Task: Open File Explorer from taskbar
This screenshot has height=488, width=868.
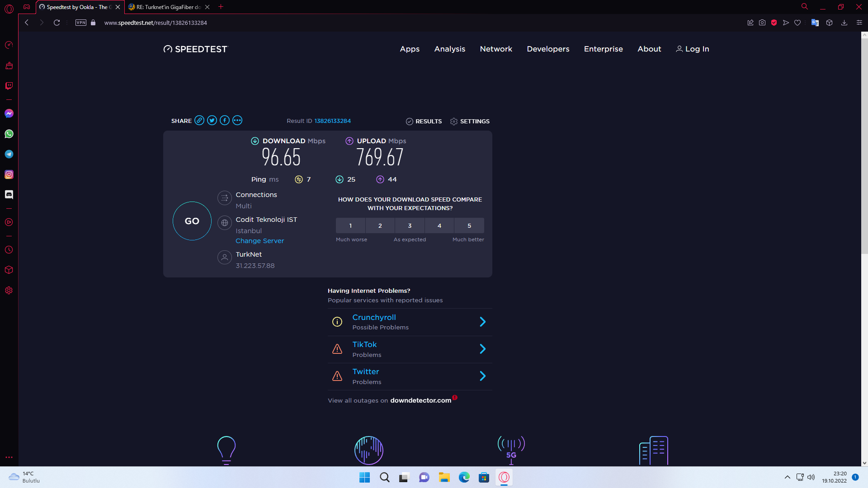Action: point(444,477)
